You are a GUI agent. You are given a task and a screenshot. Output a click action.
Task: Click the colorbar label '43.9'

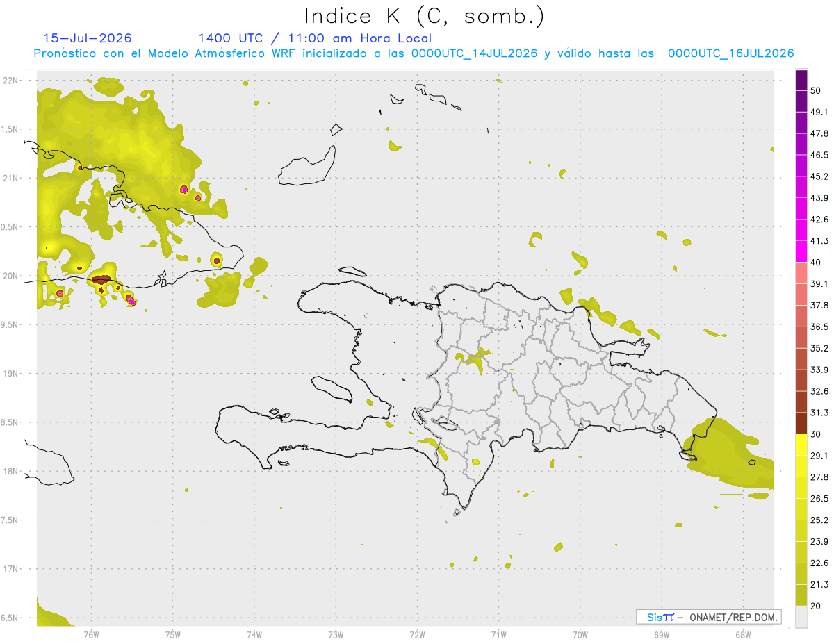coord(819,198)
